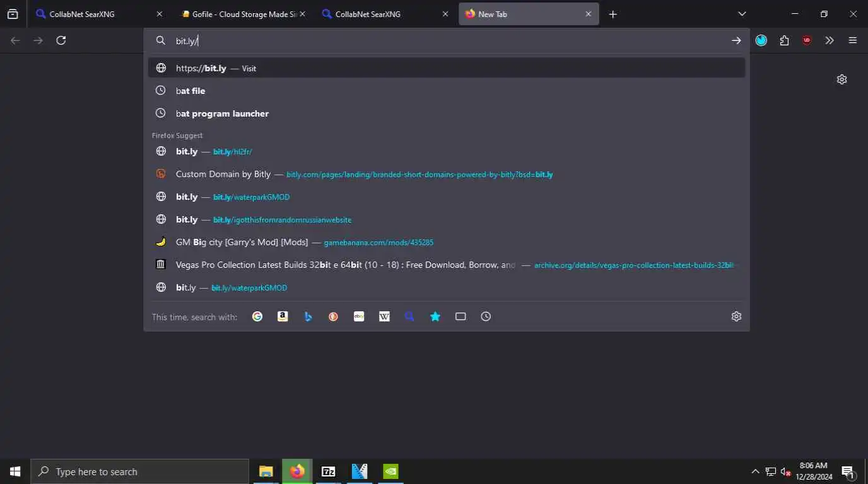
Task: Open the uBlock Origin extension popup
Action: point(807,40)
